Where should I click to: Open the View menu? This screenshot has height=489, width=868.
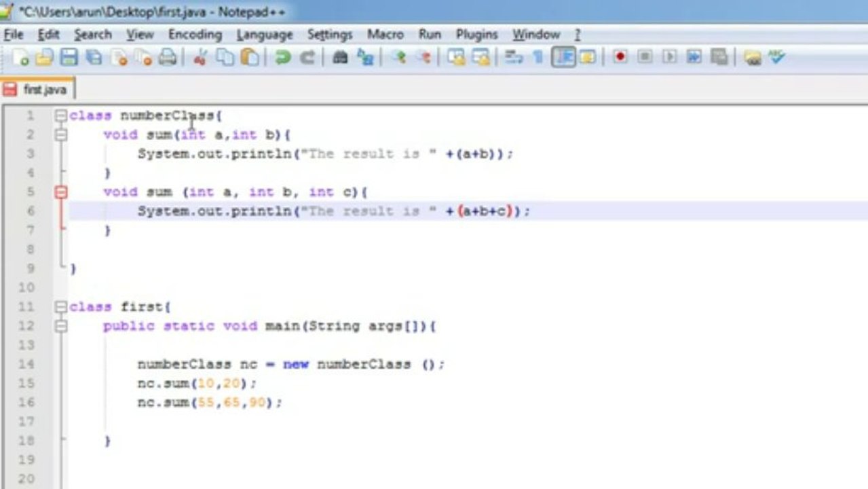tap(140, 35)
